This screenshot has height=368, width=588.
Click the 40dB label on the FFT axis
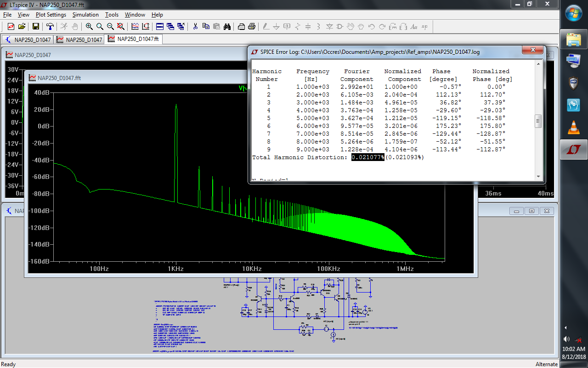pyautogui.click(x=41, y=92)
